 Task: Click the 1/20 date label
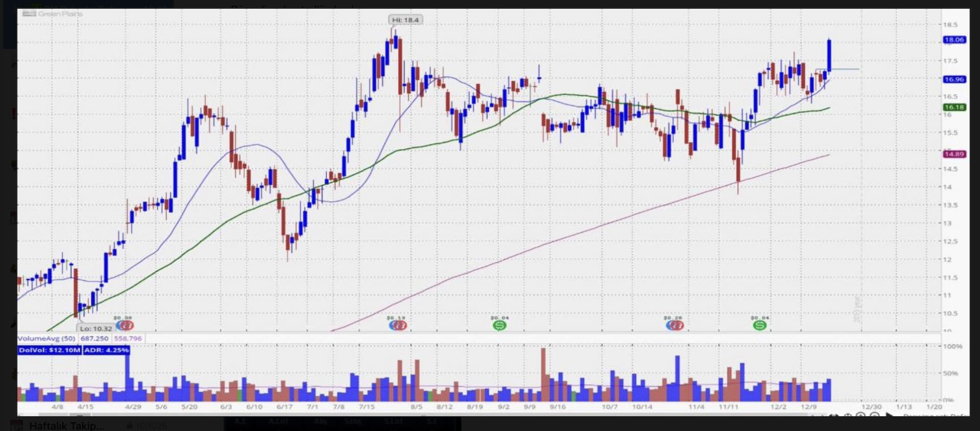tap(934, 407)
